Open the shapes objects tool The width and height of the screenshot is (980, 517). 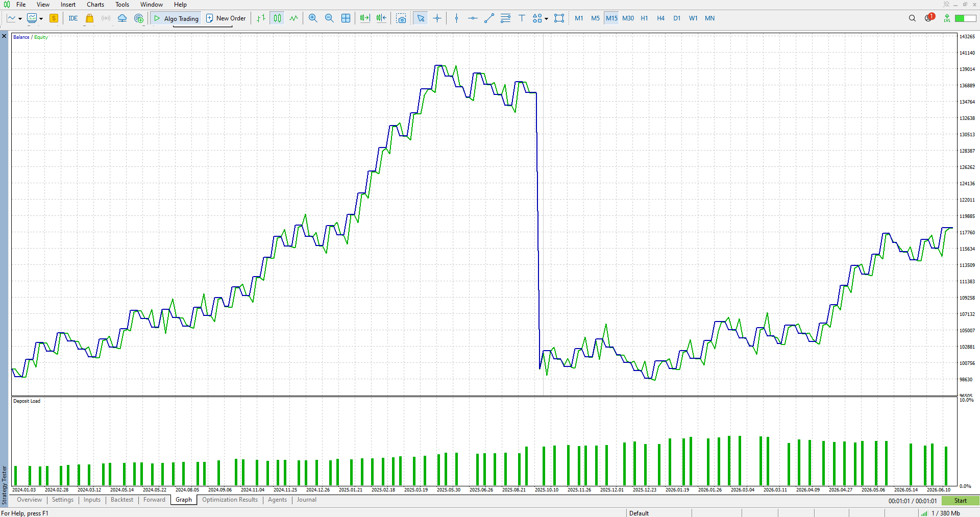point(537,18)
